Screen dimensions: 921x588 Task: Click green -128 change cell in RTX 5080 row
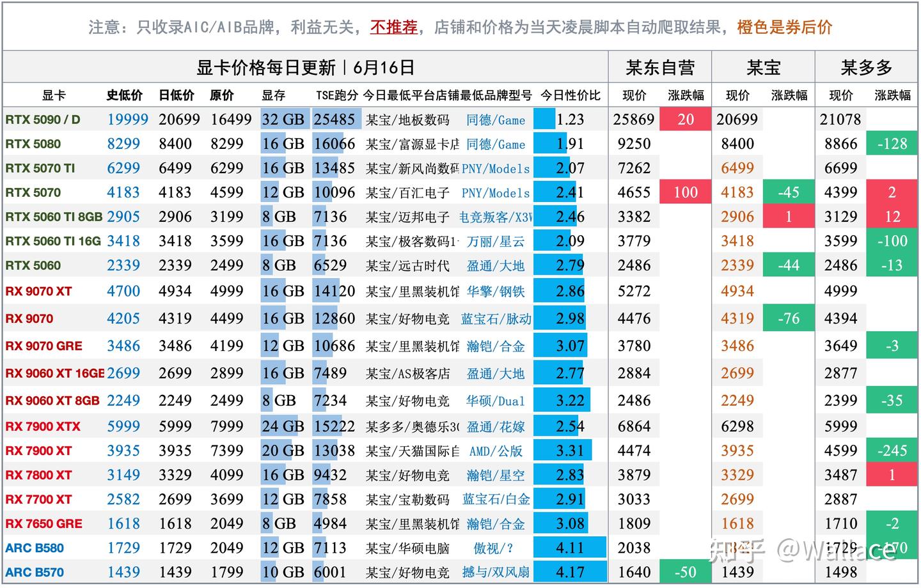pyautogui.click(x=892, y=144)
